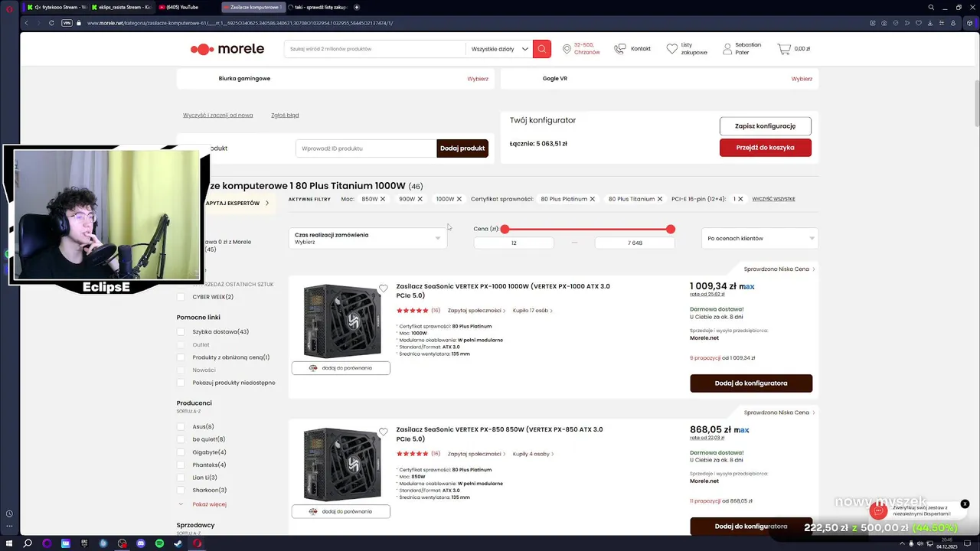The height and width of the screenshot is (551, 980).
Task: Switch to eklips_rasista Stream tab
Action: point(121,7)
